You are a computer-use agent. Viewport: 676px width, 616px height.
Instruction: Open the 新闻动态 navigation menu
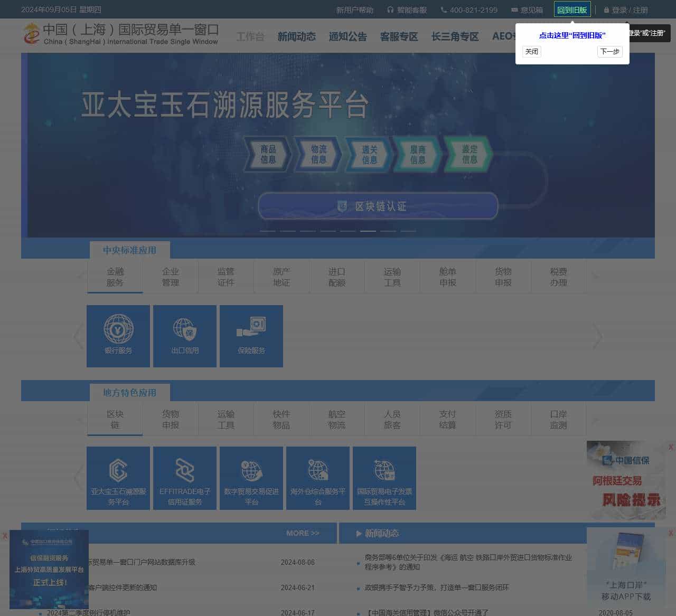(x=297, y=36)
